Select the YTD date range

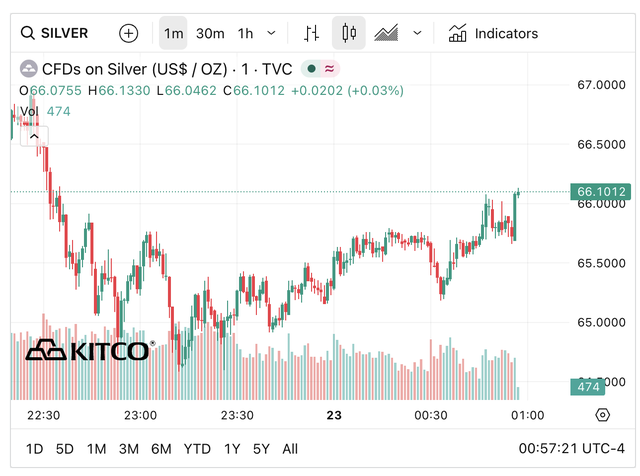tap(197, 449)
